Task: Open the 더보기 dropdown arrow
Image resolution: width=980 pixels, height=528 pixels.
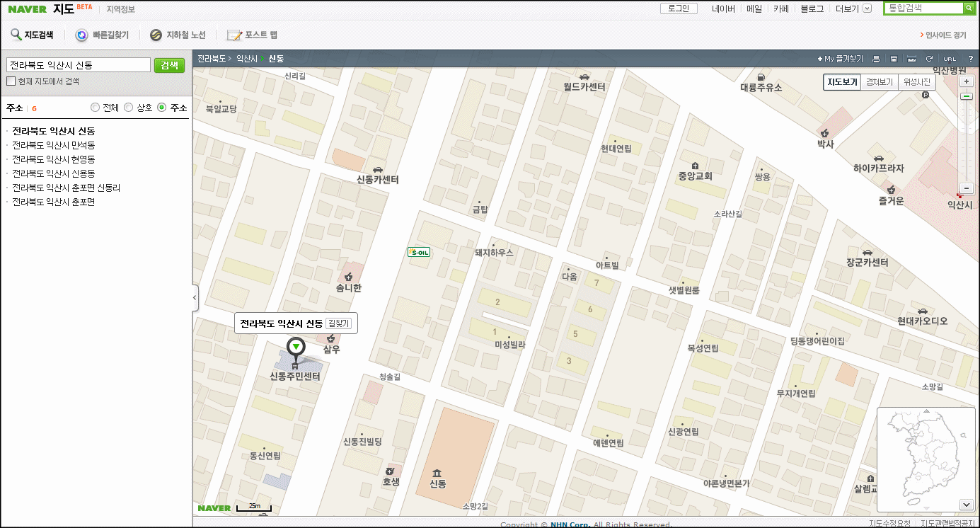Action: (868, 8)
